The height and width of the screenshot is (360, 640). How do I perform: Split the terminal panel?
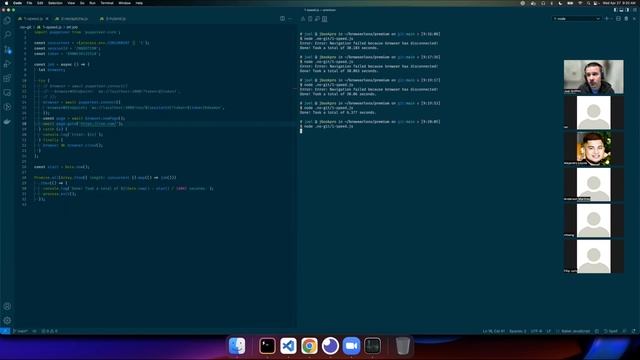click(618, 19)
